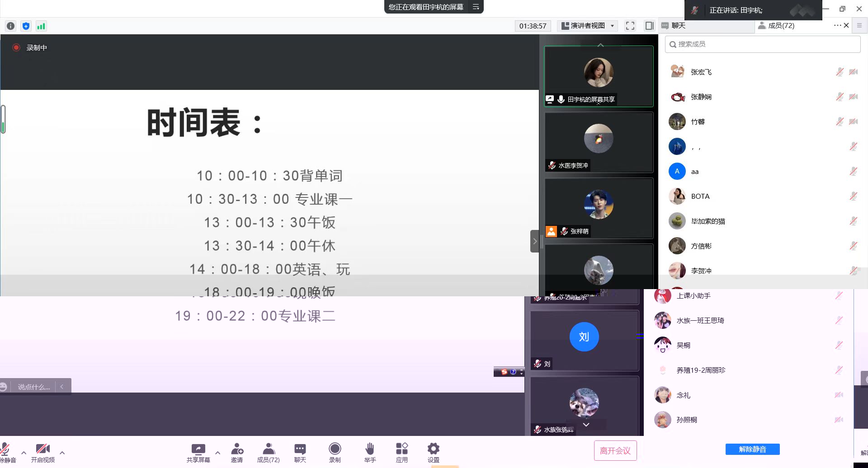
Task: Select member 上课小助手 in list
Action: coord(748,295)
